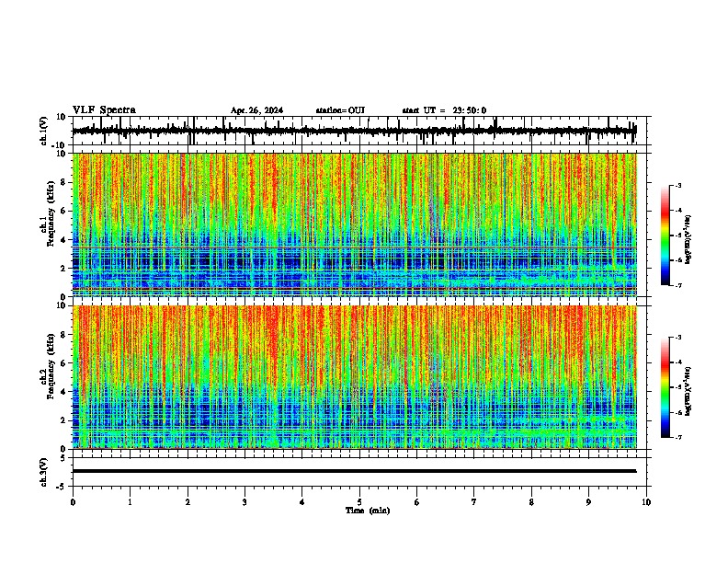The height and width of the screenshot is (563, 728).
Task: Click time axis tick label "7"
Action: pos(474,502)
